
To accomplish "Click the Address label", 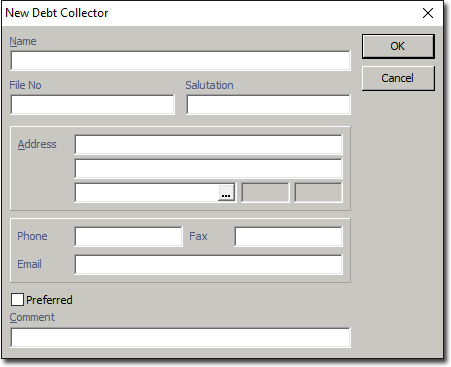I will coord(37,144).
